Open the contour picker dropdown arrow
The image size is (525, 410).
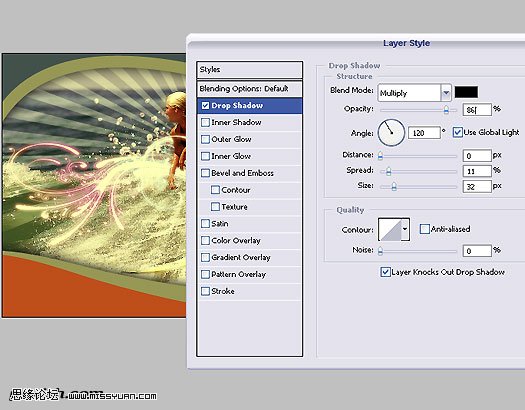(405, 229)
